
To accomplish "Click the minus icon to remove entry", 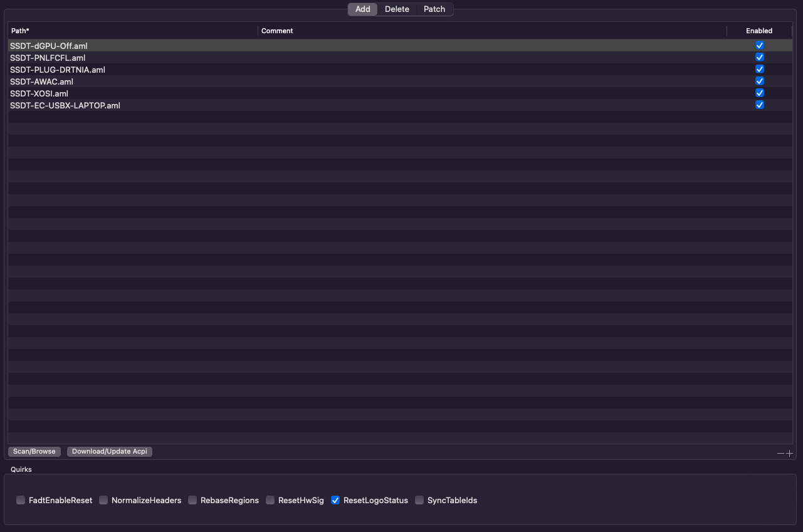I will click(780, 453).
